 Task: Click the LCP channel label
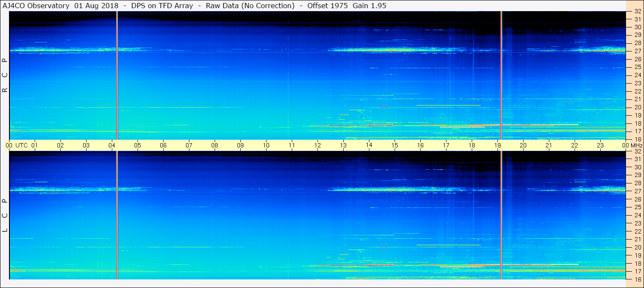point(5,215)
